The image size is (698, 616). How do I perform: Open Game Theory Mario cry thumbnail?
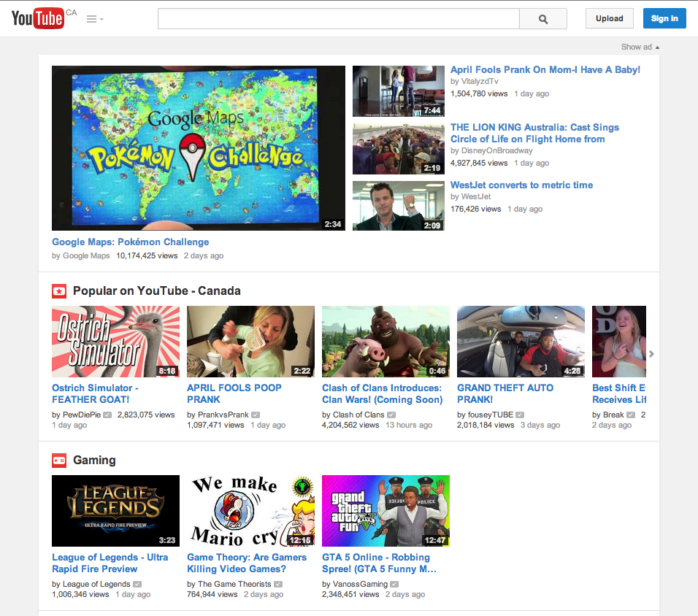tap(250, 511)
